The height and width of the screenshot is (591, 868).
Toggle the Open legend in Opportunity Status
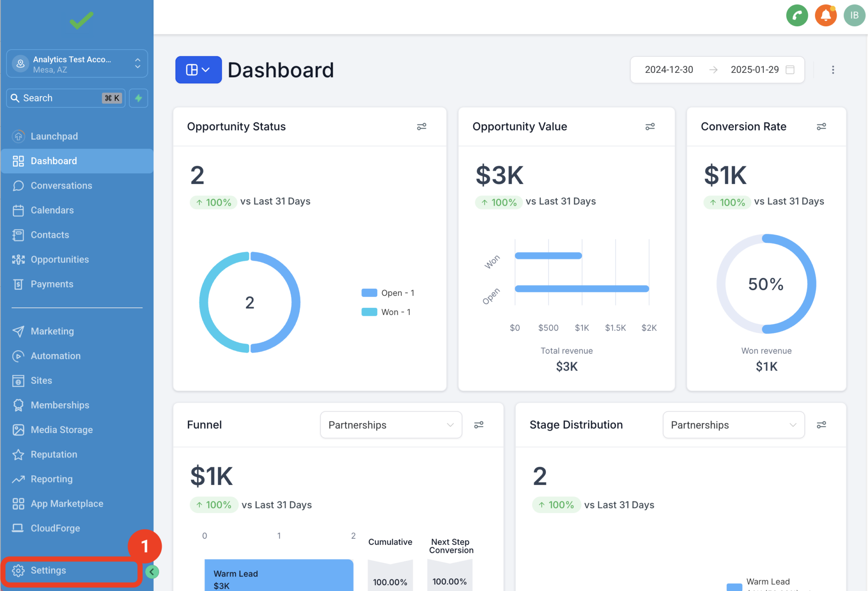click(x=388, y=293)
